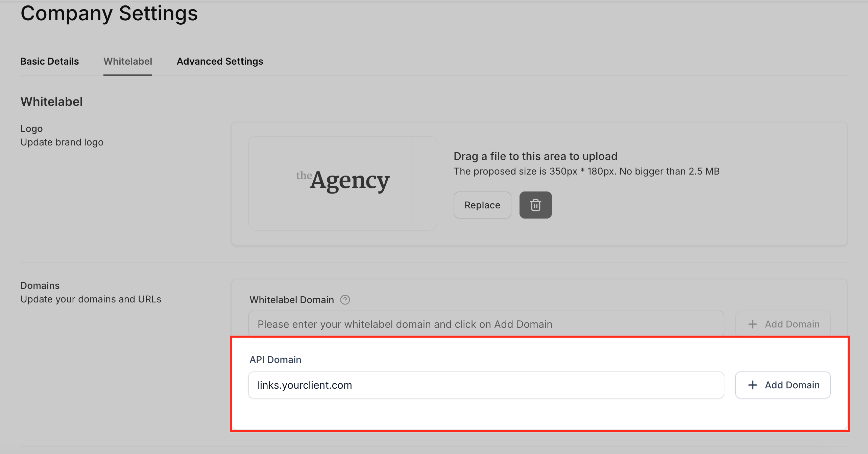Click the API Domain label
The height and width of the screenshot is (454, 868).
click(275, 360)
